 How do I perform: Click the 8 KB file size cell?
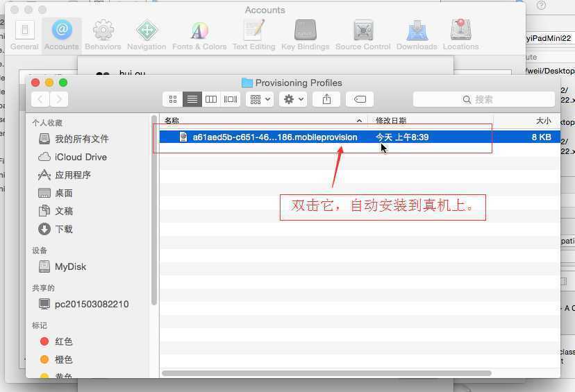pos(541,137)
